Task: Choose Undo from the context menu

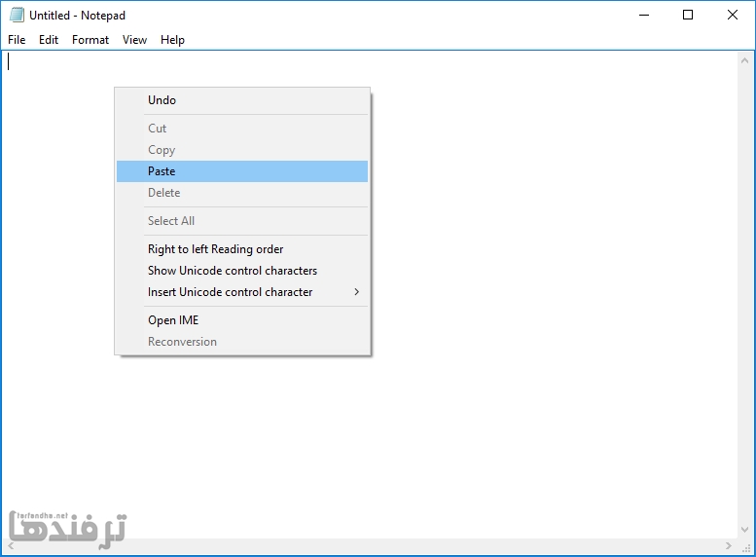Action: tap(242, 100)
